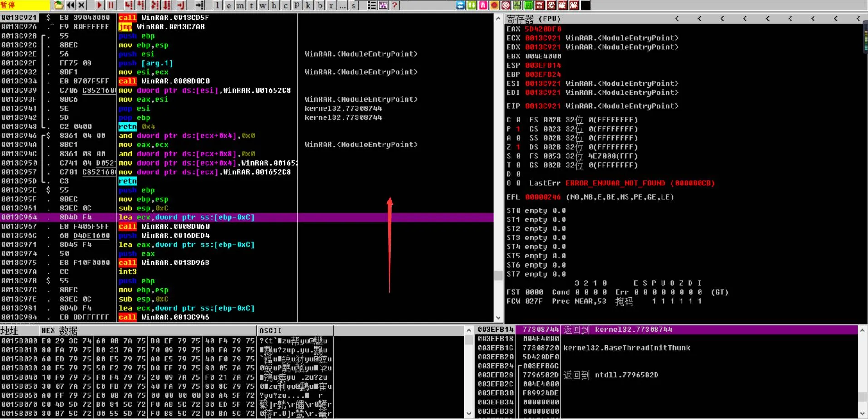Image resolution: width=868 pixels, height=419 pixels.
Task: Click the red question mark help icon
Action: (x=394, y=5)
